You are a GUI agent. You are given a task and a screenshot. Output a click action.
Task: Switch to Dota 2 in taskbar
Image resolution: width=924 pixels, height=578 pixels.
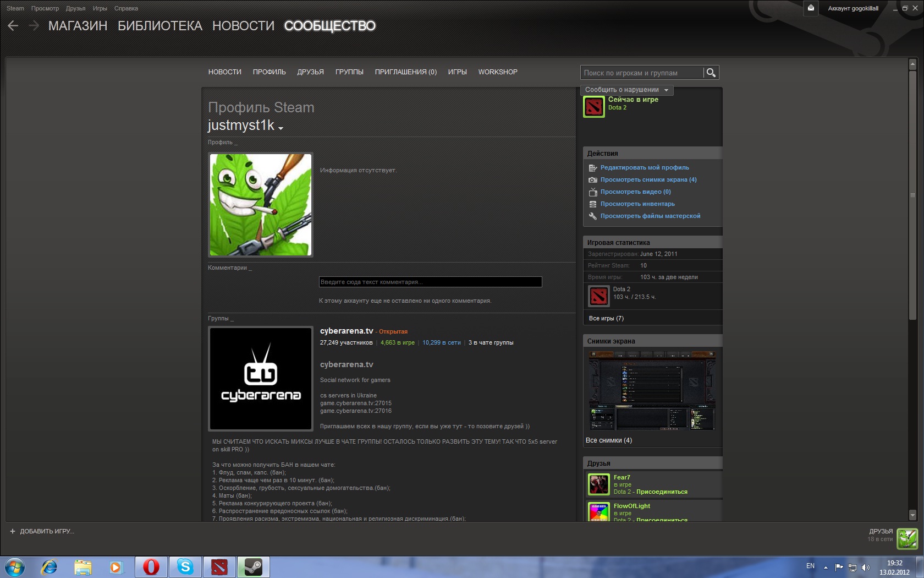[x=219, y=566]
